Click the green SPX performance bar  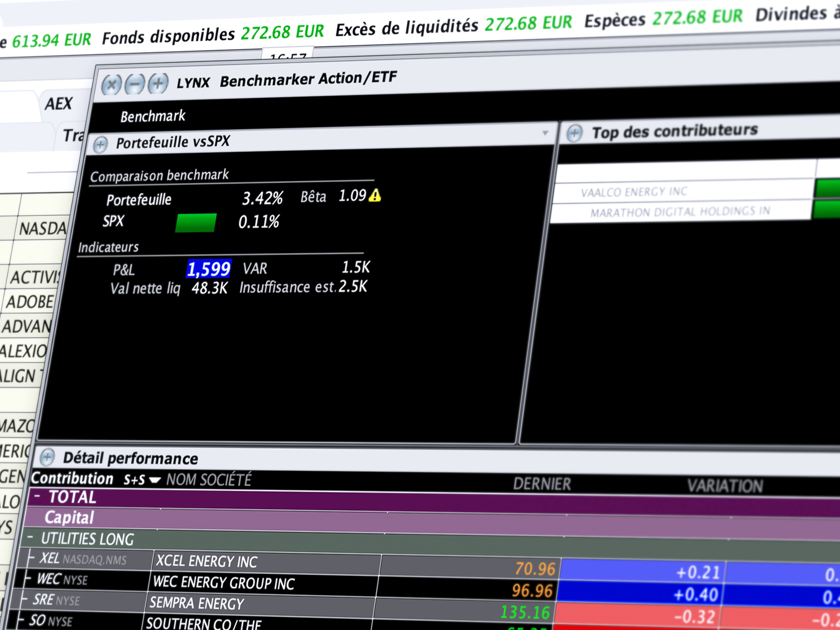point(196,223)
